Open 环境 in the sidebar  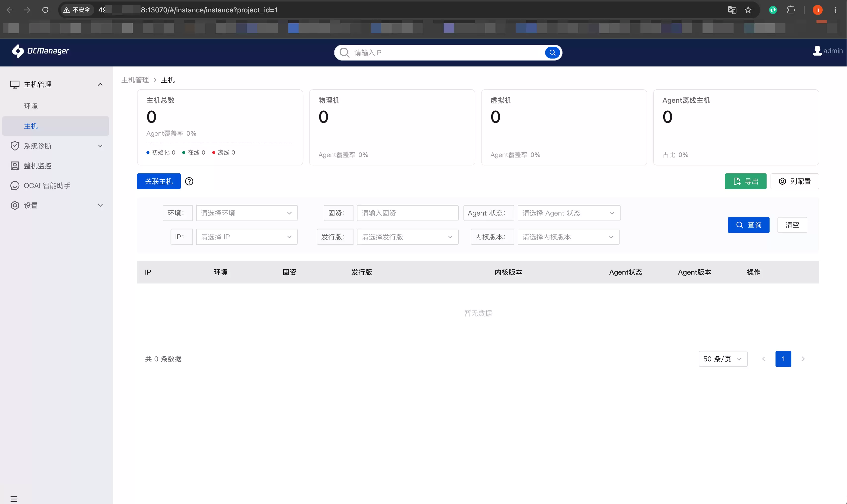tap(31, 106)
